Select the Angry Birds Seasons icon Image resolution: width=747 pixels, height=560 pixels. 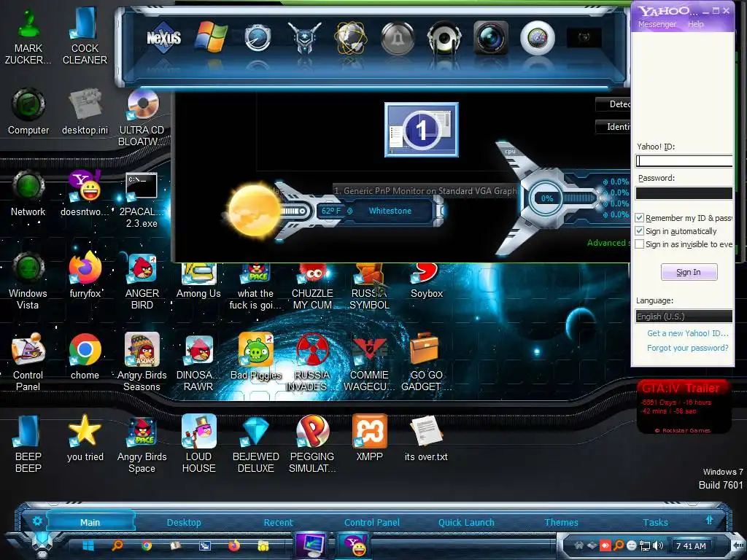pos(142,362)
